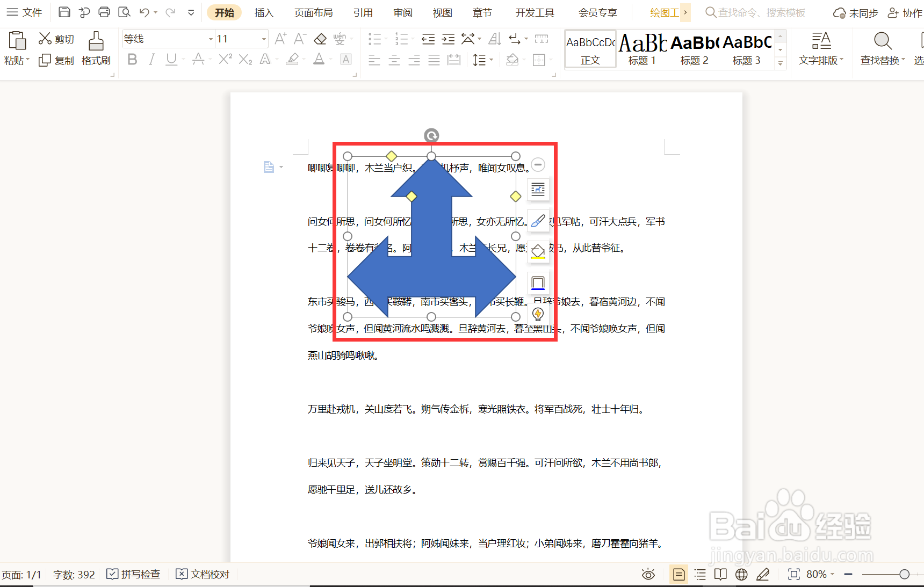Click numbered list icon
The image size is (924, 587).
(x=401, y=39)
